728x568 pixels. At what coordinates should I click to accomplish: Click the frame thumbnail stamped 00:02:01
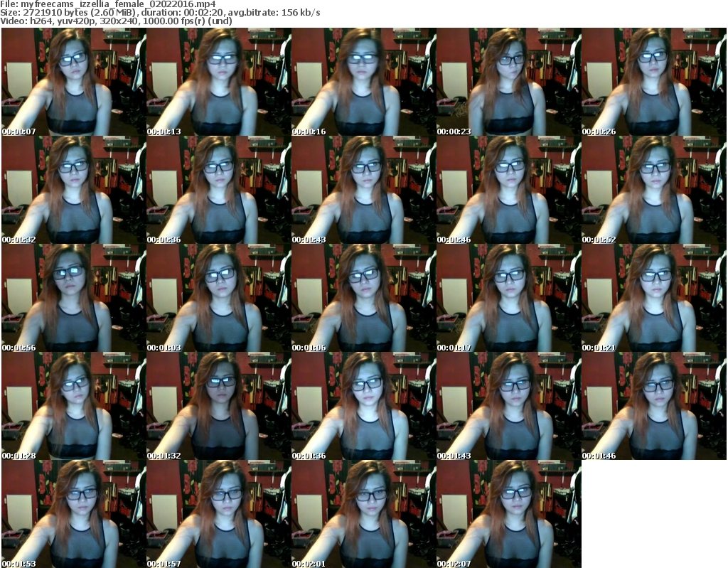tap(363, 514)
